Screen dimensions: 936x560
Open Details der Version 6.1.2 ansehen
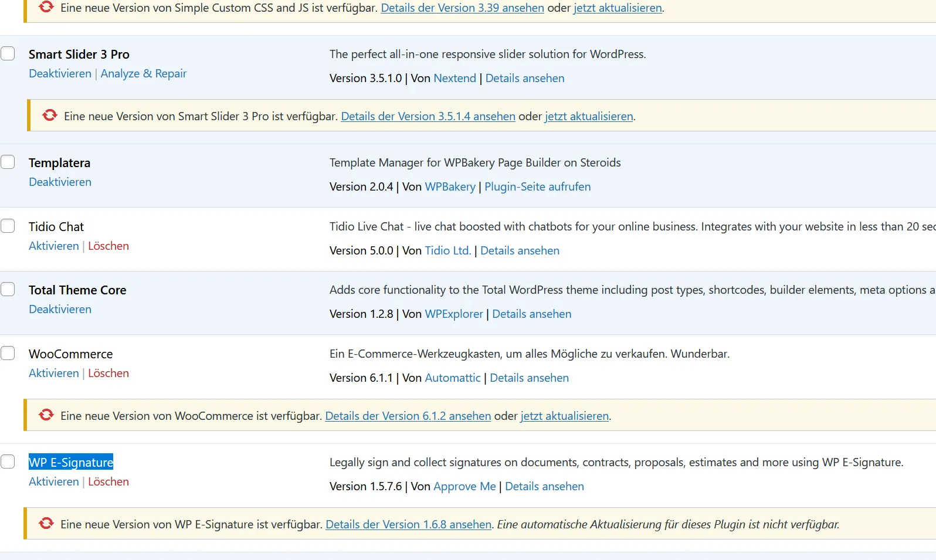coord(408,416)
